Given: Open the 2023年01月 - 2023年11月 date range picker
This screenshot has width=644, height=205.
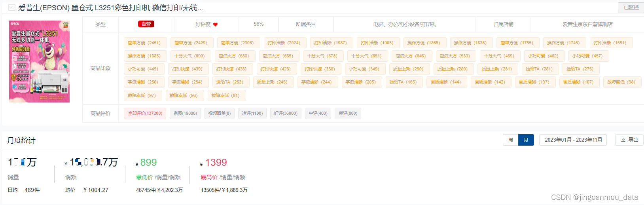Looking at the screenshot, I should click(573, 140).
